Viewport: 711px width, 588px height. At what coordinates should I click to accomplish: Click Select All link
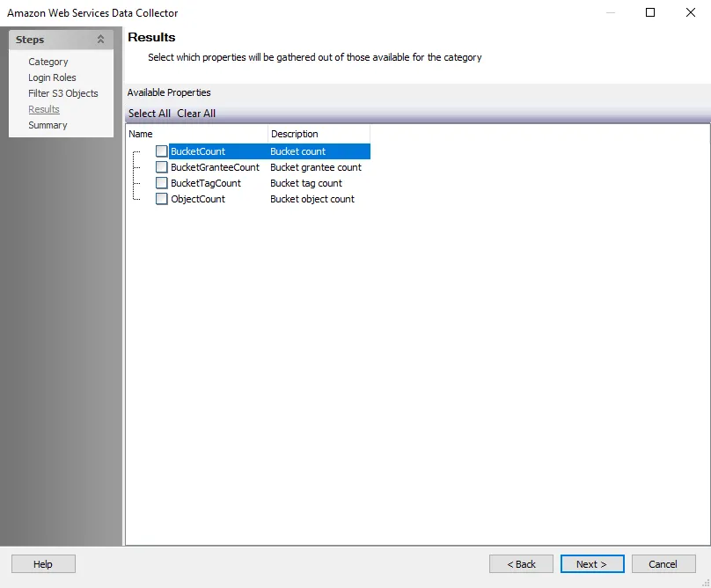click(x=150, y=114)
